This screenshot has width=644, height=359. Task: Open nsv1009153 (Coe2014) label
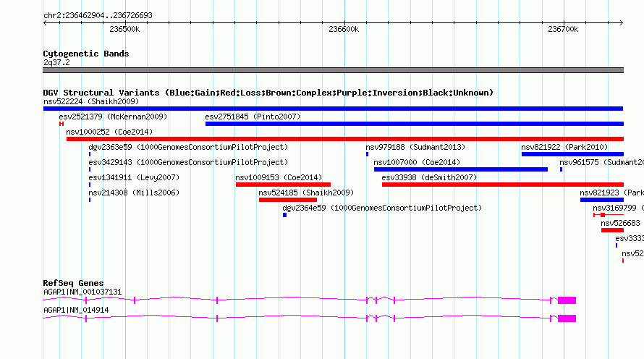[279, 177]
